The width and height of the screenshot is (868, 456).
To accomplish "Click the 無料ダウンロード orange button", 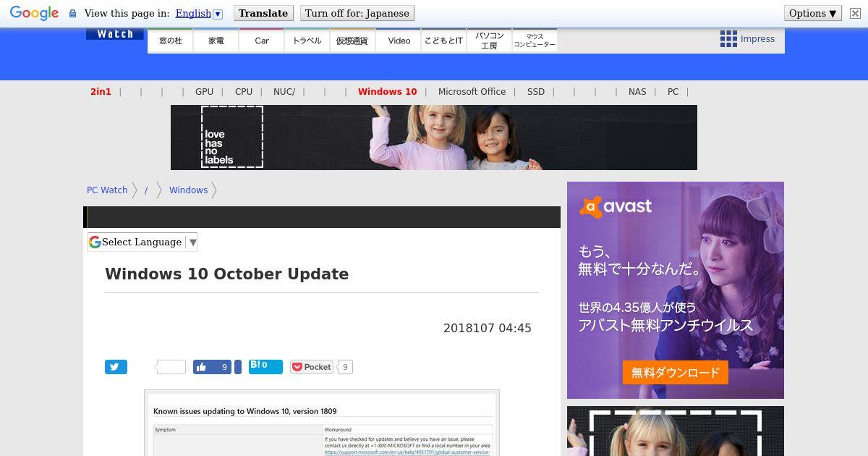I will [x=676, y=373].
